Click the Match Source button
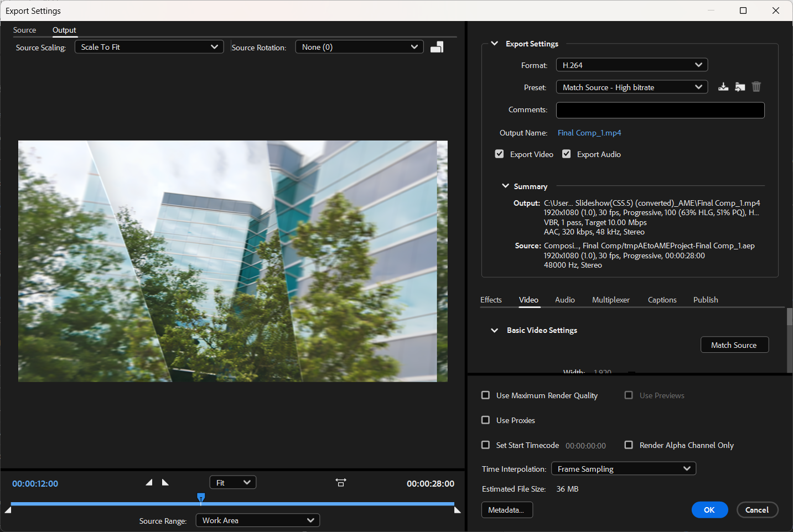 734,345
